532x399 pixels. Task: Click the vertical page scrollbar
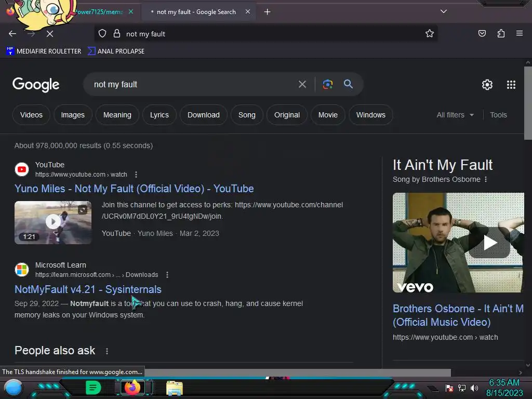point(528,103)
